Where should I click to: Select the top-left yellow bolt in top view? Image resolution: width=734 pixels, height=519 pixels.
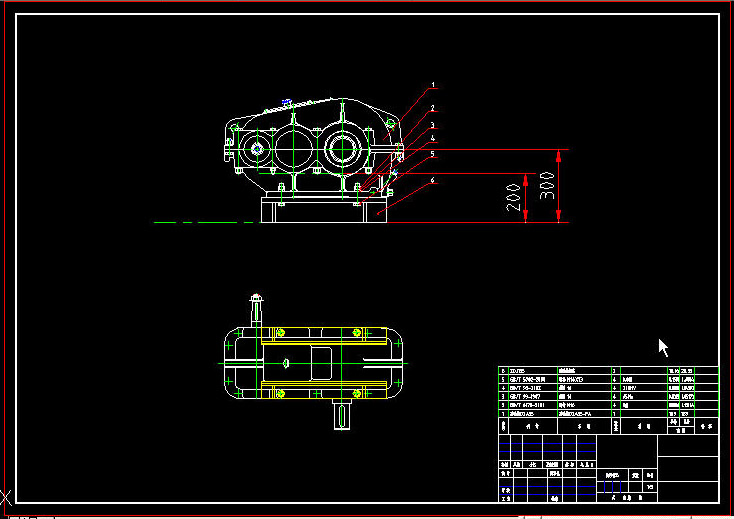279,331
